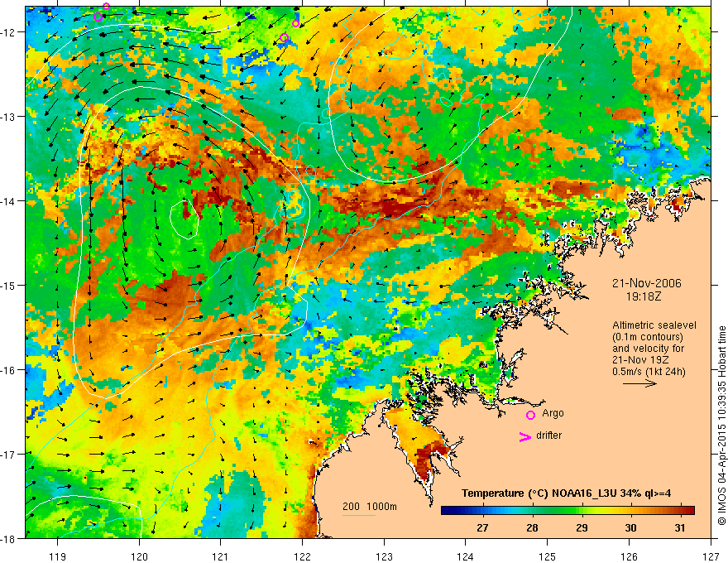Click the '200 1000m' depth contour label
Screen dimensions: 728x563
[x=370, y=507]
